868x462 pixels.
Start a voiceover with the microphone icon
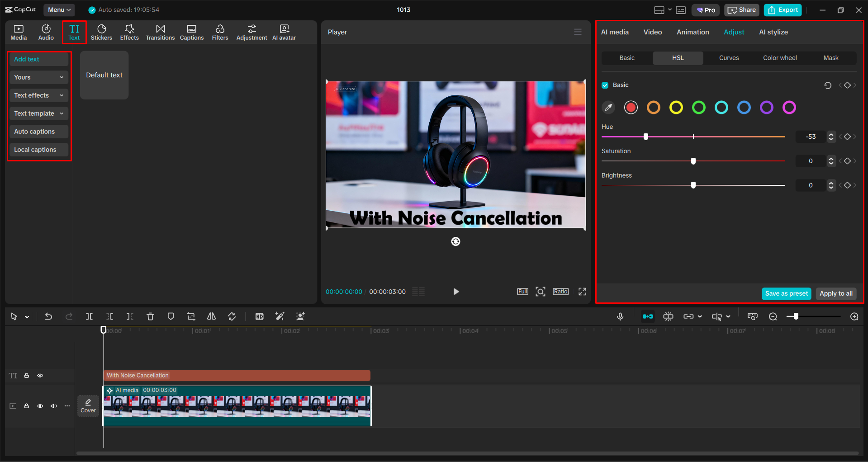click(620, 316)
